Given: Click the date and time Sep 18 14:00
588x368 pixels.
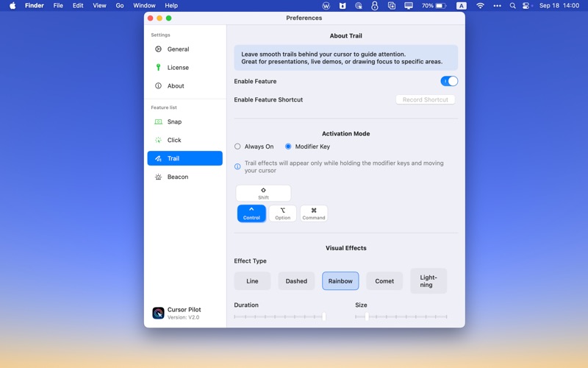Looking at the screenshot, I should (559, 6).
